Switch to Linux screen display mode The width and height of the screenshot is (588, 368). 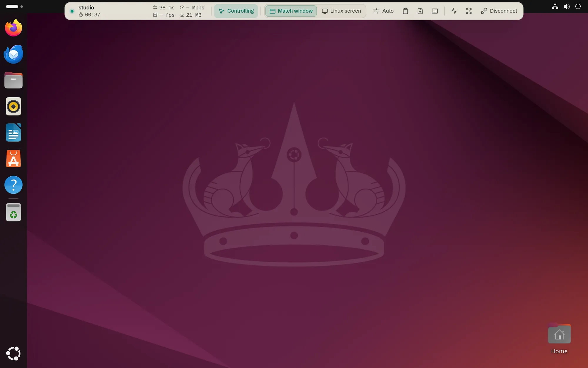coord(341,11)
